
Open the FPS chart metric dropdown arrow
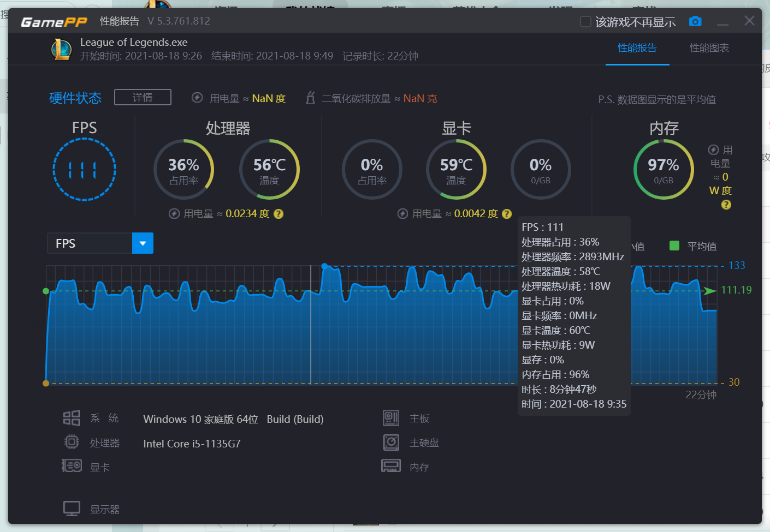[143, 243]
